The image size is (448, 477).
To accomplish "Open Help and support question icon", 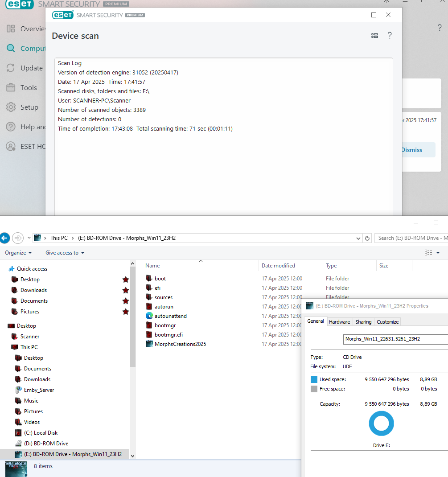I will 11,127.
